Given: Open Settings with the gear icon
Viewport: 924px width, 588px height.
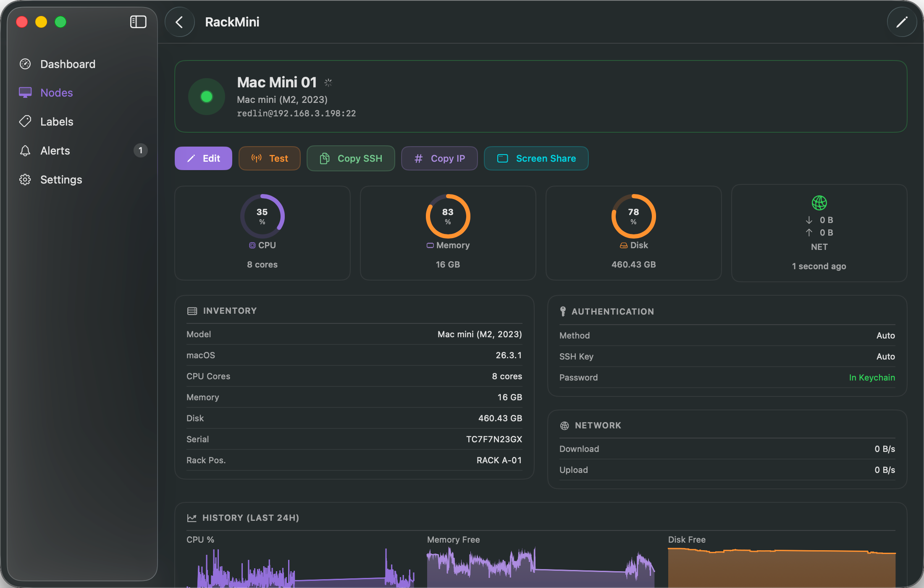Looking at the screenshot, I should pos(25,179).
